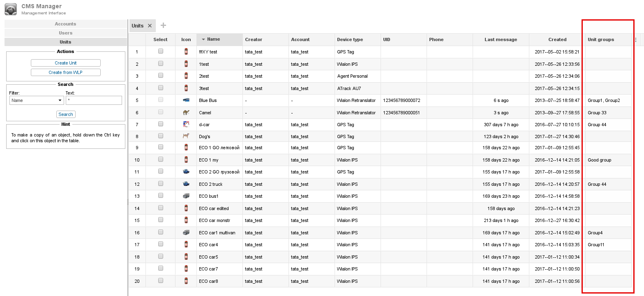Select the 1test unit checkbox

(161, 64)
